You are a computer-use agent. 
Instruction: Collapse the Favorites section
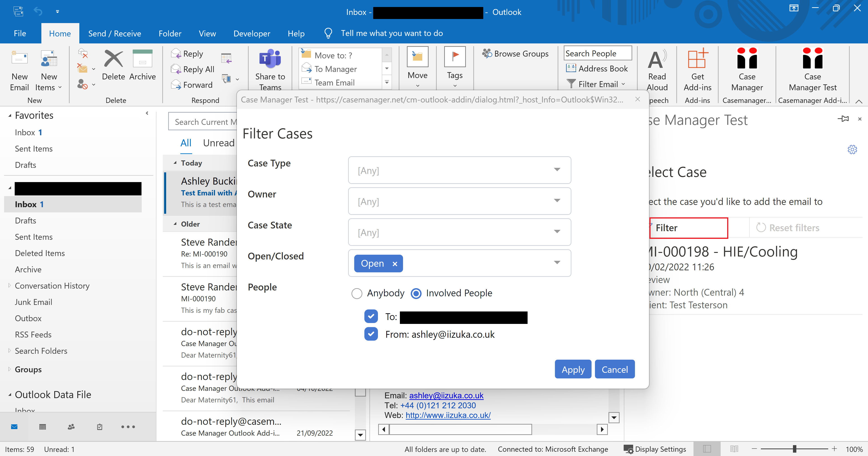click(x=10, y=116)
